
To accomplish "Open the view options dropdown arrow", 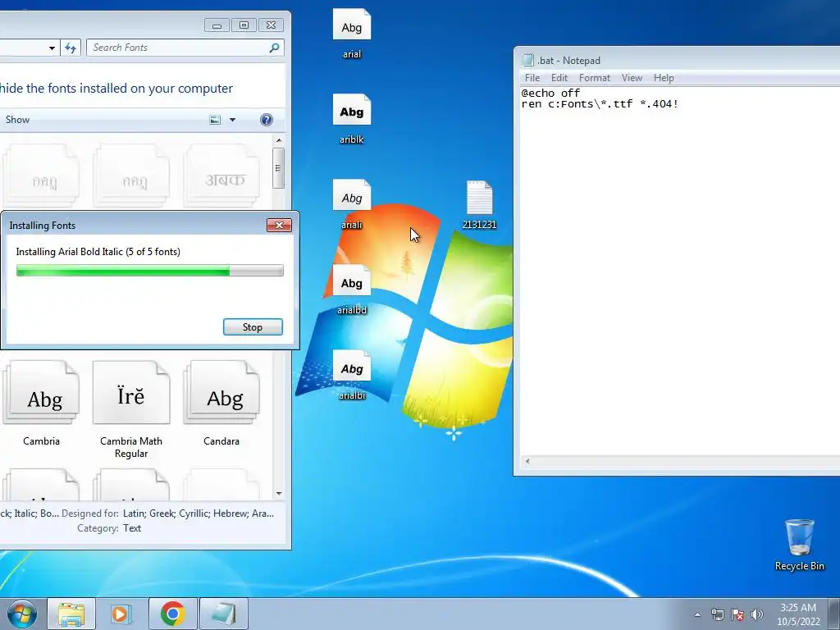I will (x=232, y=120).
